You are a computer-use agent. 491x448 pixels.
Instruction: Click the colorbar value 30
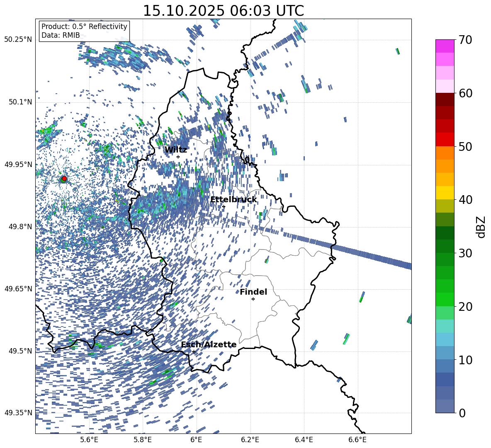(x=465, y=253)
